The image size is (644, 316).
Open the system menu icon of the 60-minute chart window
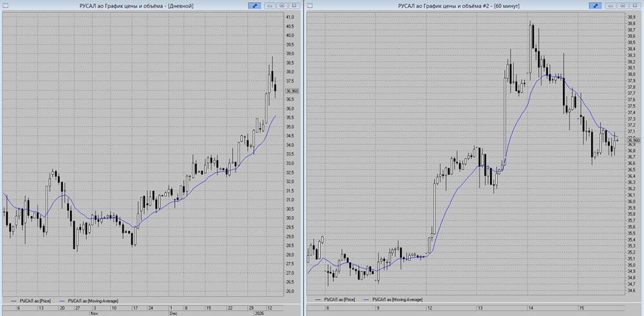click(309, 6)
